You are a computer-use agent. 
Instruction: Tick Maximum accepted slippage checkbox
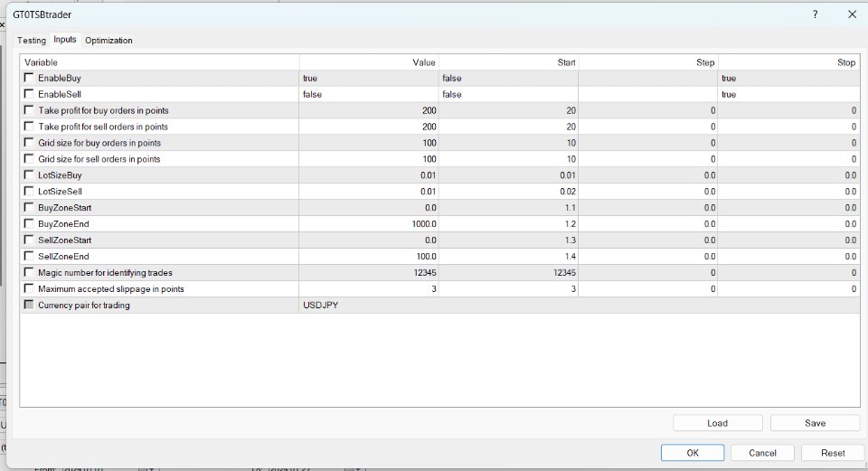pyautogui.click(x=29, y=288)
